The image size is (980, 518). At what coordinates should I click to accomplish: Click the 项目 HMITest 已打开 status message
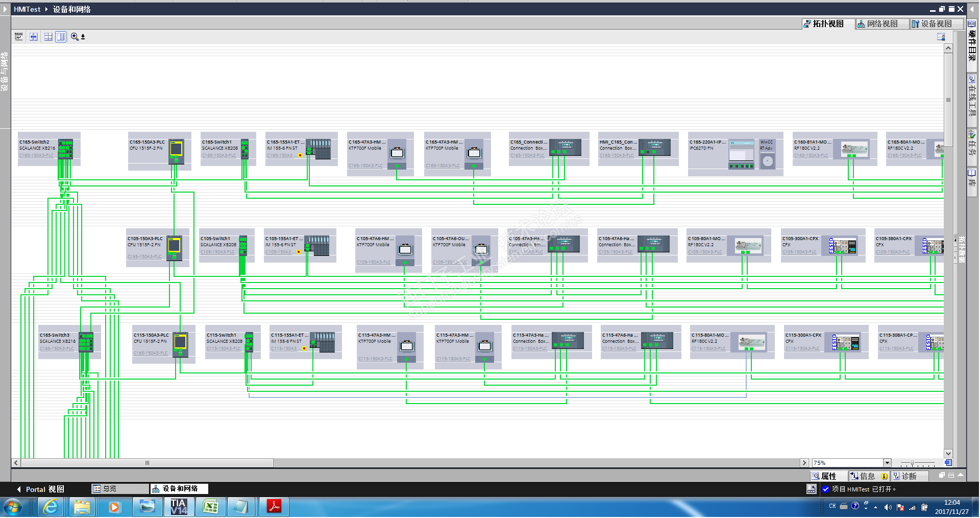tap(864, 489)
